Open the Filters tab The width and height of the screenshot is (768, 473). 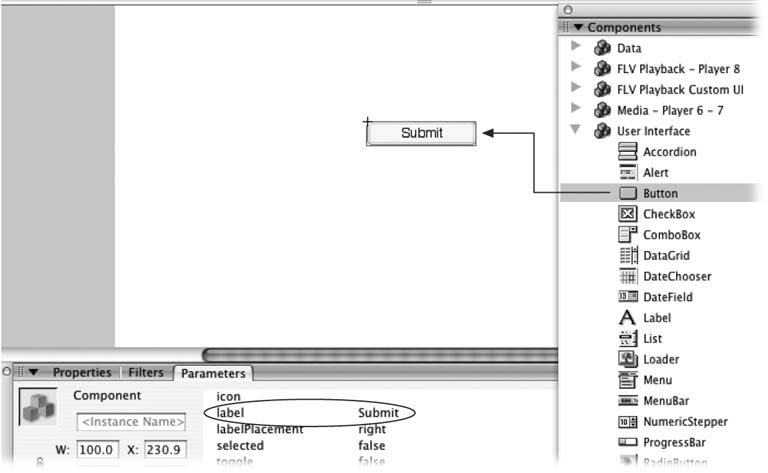point(145,372)
